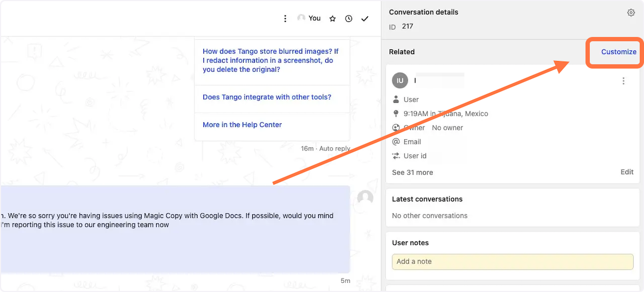Open the conversation three-dot menu
The image size is (644, 292).
[286, 19]
